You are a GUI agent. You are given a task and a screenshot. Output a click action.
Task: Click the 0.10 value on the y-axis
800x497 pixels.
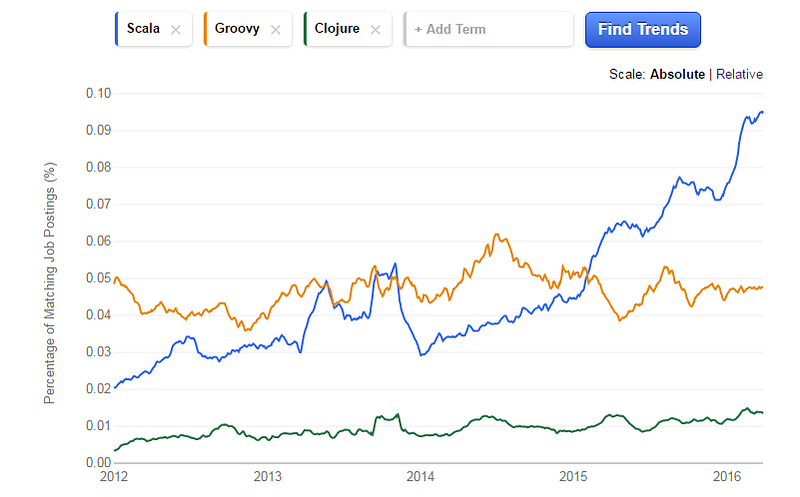(x=97, y=93)
